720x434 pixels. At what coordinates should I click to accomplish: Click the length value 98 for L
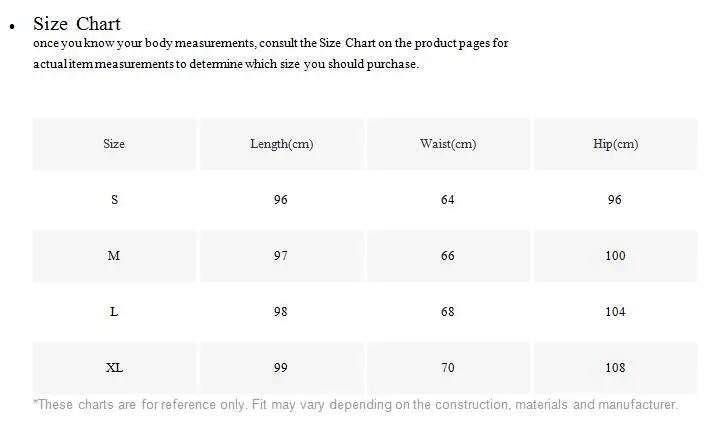click(x=281, y=312)
